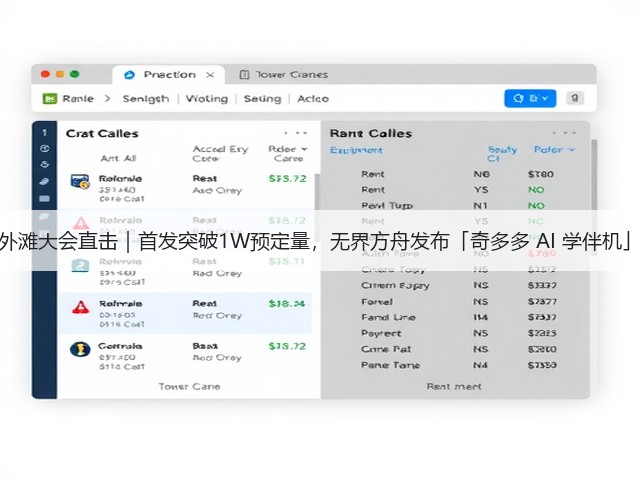Switch to the Tower Cranes tab

(x=284, y=75)
